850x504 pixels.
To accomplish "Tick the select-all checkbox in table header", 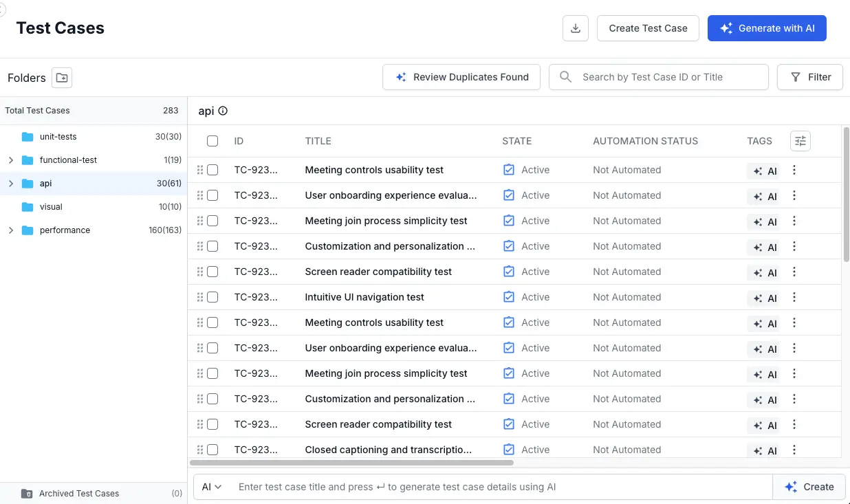I will point(212,141).
